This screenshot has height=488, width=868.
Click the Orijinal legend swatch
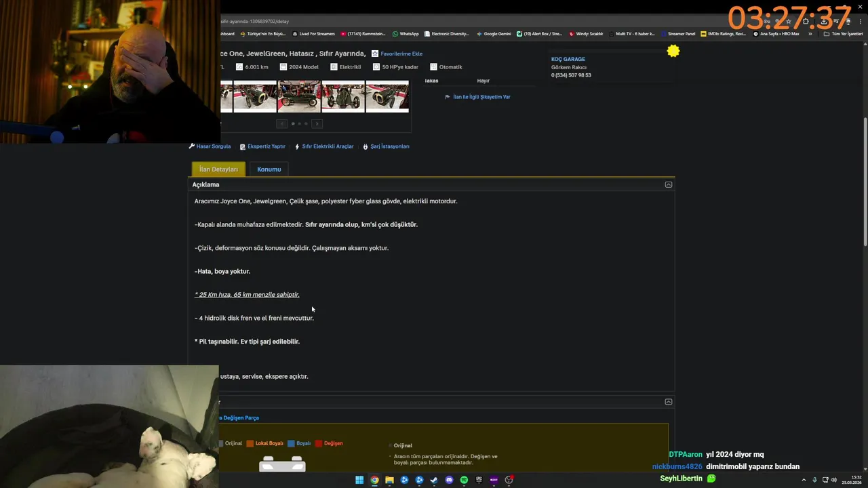coord(221,443)
